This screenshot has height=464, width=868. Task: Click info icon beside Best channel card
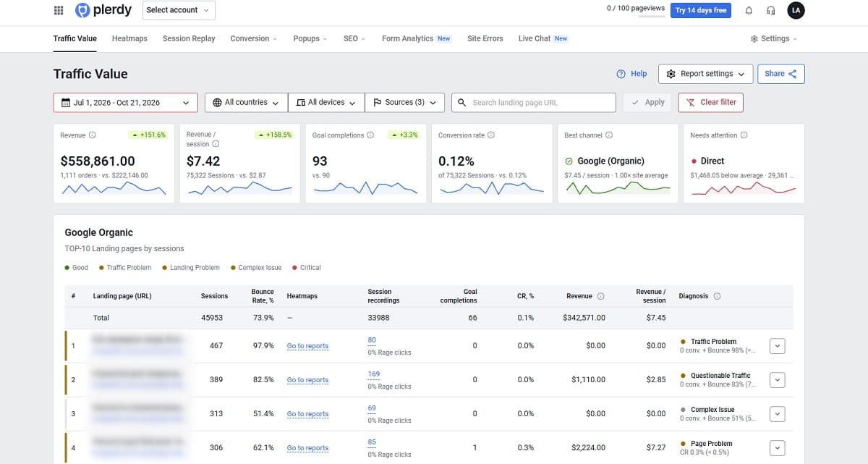point(609,135)
